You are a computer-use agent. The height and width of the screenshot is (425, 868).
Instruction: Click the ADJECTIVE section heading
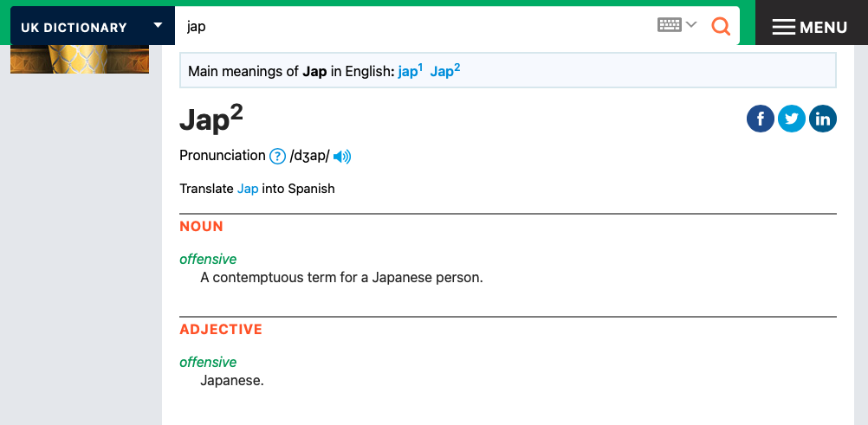pos(220,330)
